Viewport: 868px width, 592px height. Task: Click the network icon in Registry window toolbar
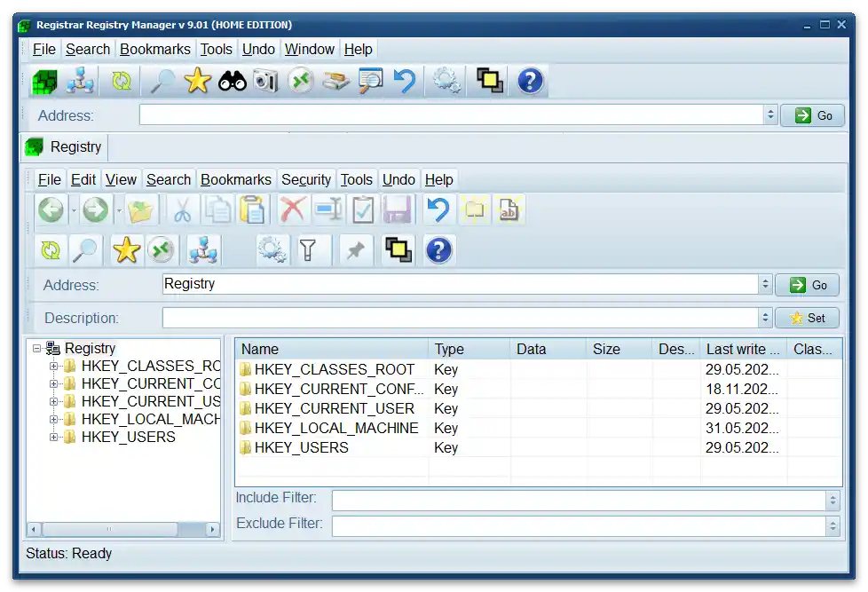(x=203, y=250)
